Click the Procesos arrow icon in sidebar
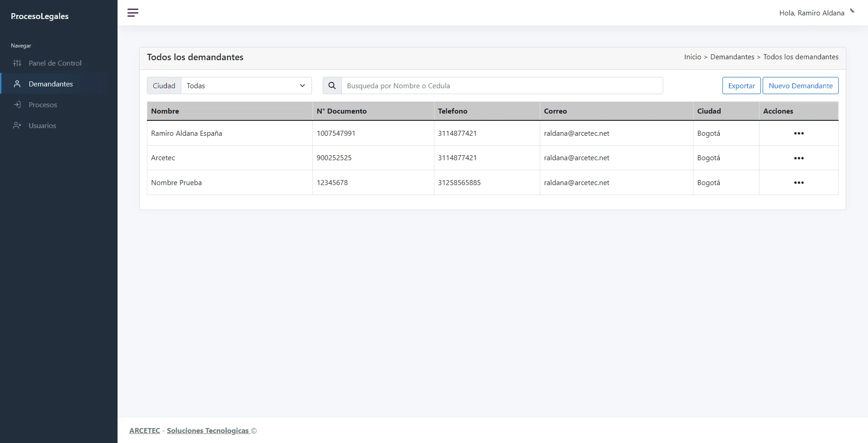Image resolution: width=868 pixels, height=443 pixels. click(17, 105)
